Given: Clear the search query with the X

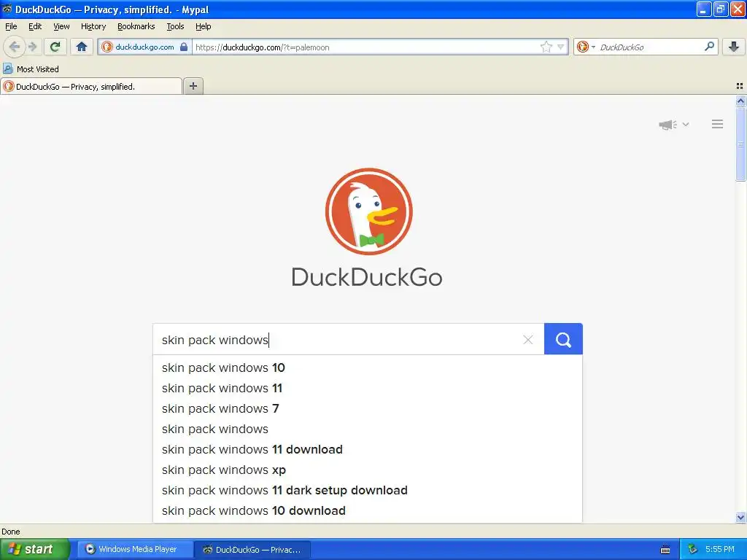Looking at the screenshot, I should tap(528, 340).
